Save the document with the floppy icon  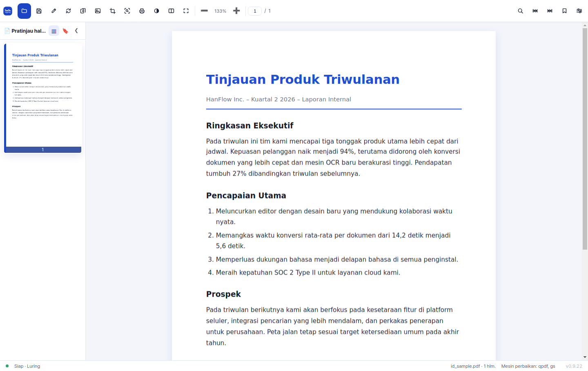pyautogui.click(x=39, y=11)
